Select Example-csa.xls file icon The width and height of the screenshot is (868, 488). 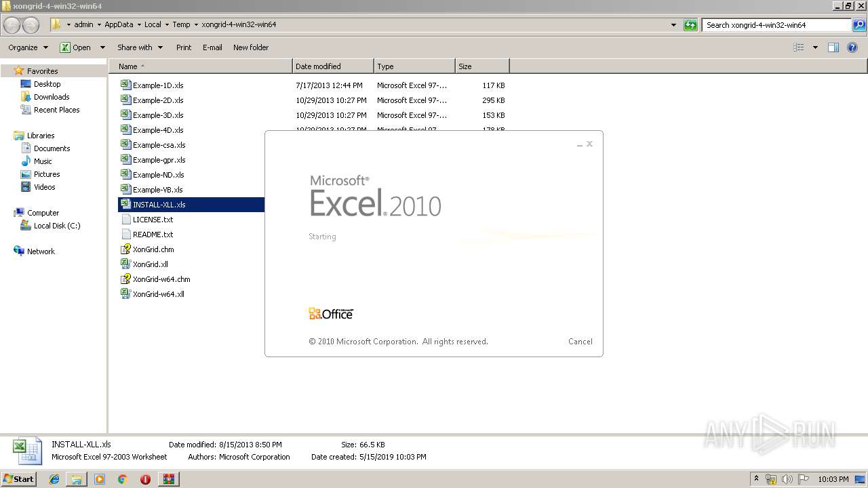point(125,144)
